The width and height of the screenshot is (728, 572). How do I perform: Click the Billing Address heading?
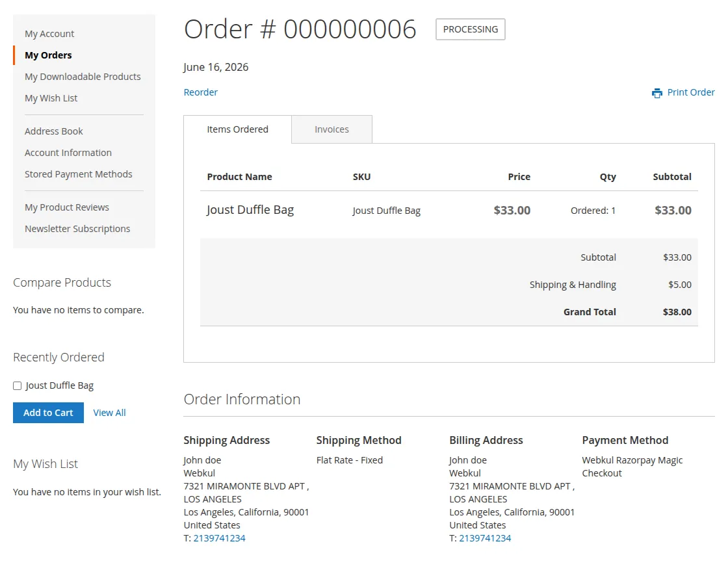pyautogui.click(x=486, y=440)
